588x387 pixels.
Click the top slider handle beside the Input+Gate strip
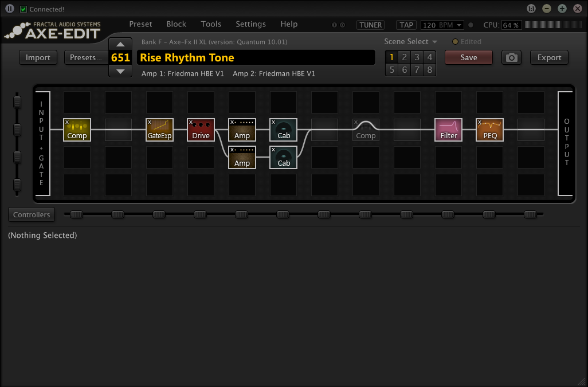click(x=17, y=102)
